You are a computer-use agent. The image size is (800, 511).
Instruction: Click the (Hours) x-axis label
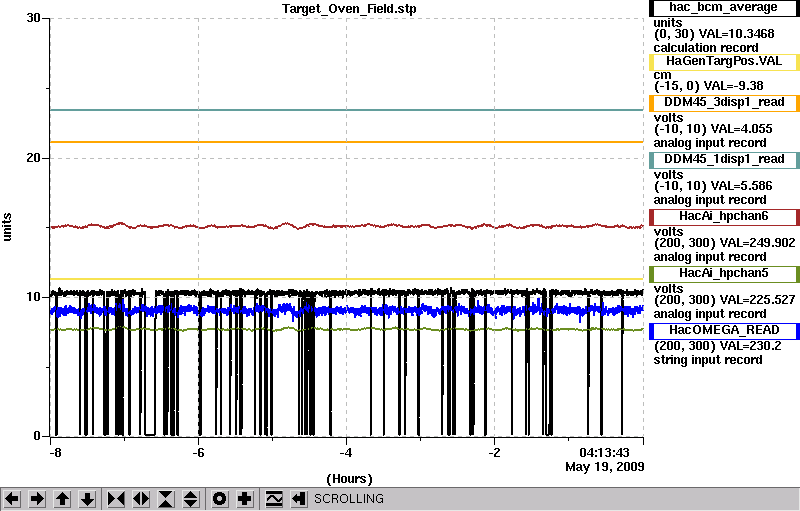[349, 479]
